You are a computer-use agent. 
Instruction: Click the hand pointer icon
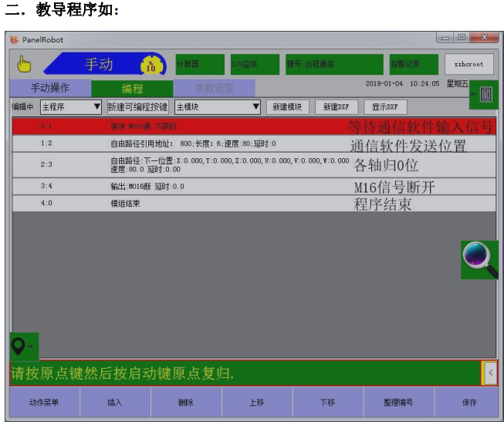tap(23, 65)
